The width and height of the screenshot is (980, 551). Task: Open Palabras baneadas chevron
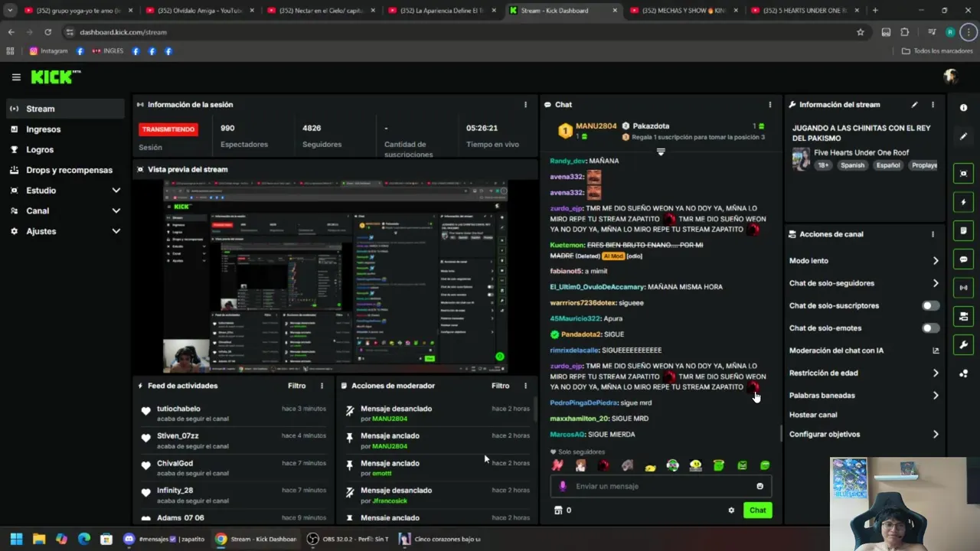[936, 396]
